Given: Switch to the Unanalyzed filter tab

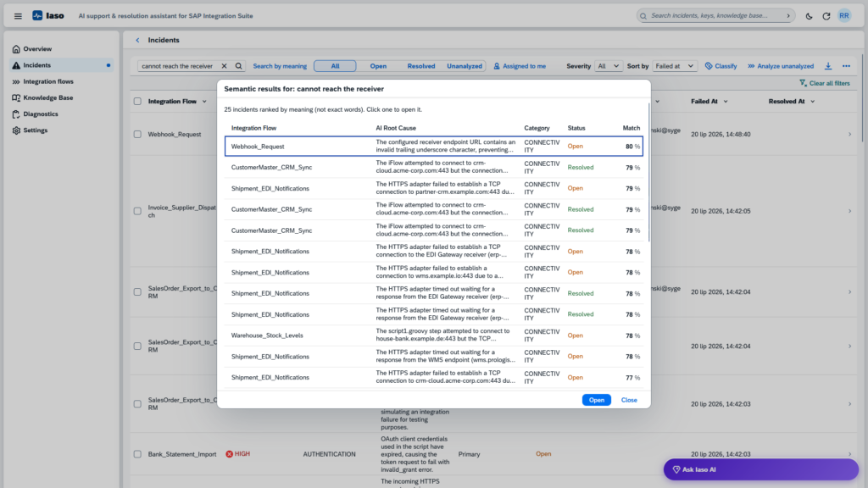Looking at the screenshot, I should click(464, 66).
